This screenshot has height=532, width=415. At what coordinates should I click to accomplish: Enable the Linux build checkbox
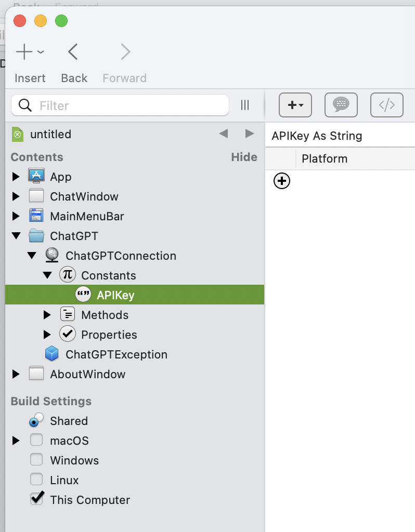(36, 479)
